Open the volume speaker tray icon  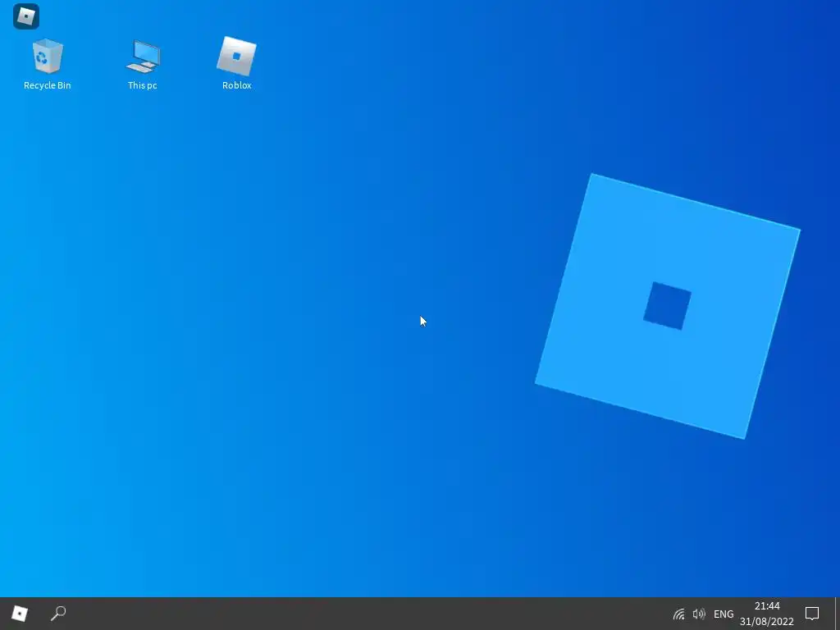[x=699, y=614]
